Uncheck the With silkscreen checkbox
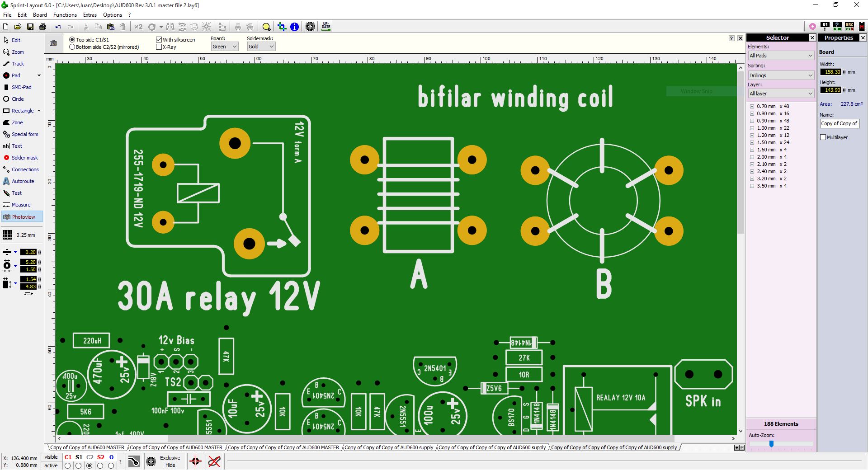Viewport: 868px width, 470px height. (x=159, y=40)
